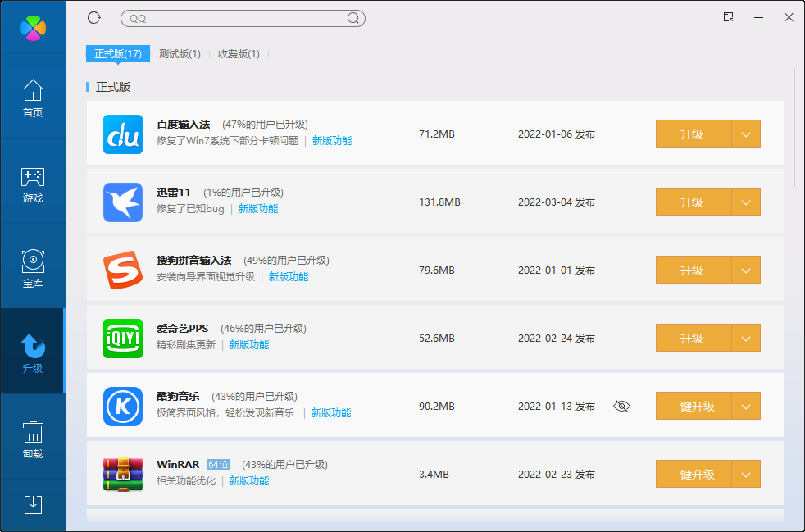Click the 爱奇艺PPS iQIYI app icon
Image resolution: width=805 pixels, height=532 pixels.
123,339
